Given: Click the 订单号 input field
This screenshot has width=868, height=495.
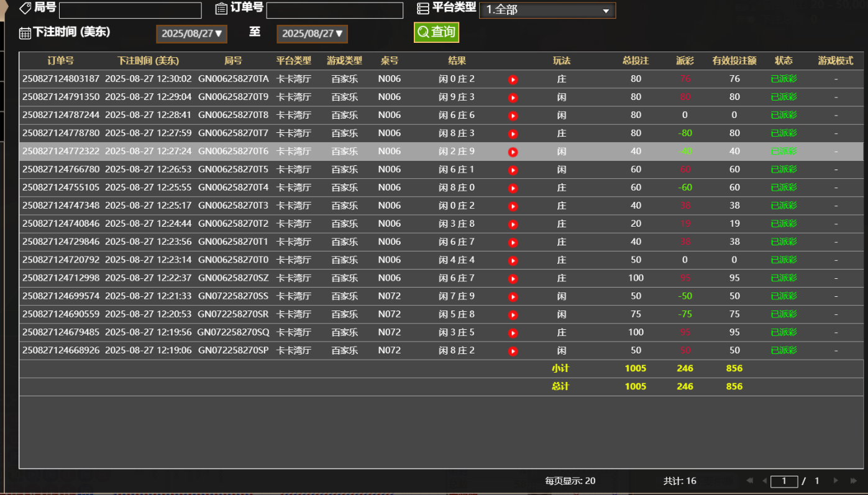Looking at the screenshot, I should pos(334,11).
